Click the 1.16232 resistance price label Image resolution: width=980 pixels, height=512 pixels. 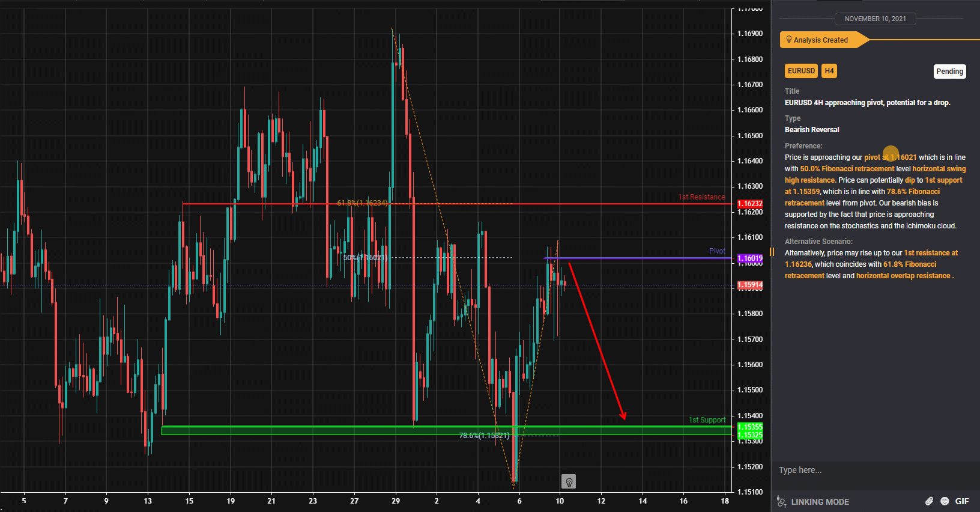pyautogui.click(x=750, y=204)
